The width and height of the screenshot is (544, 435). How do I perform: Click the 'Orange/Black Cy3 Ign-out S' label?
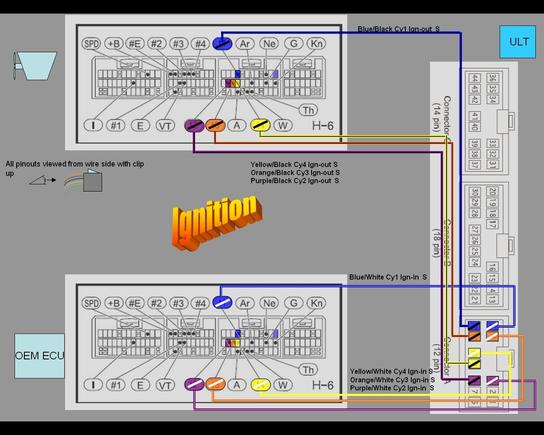click(295, 173)
